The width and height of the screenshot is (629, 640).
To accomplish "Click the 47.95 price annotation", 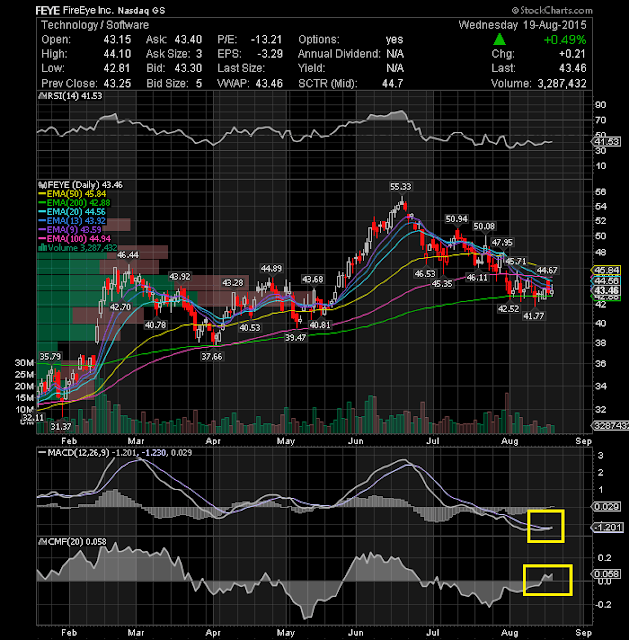I will (x=502, y=242).
